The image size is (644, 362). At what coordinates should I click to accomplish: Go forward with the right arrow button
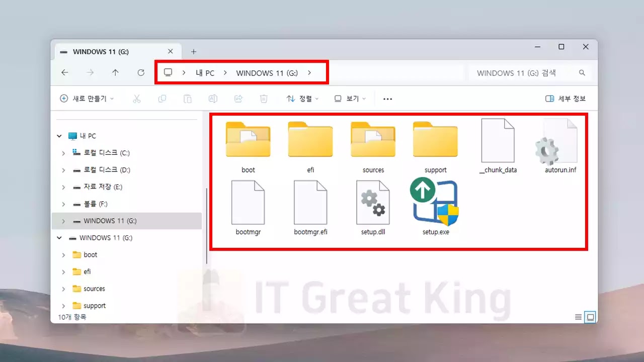[90, 73]
